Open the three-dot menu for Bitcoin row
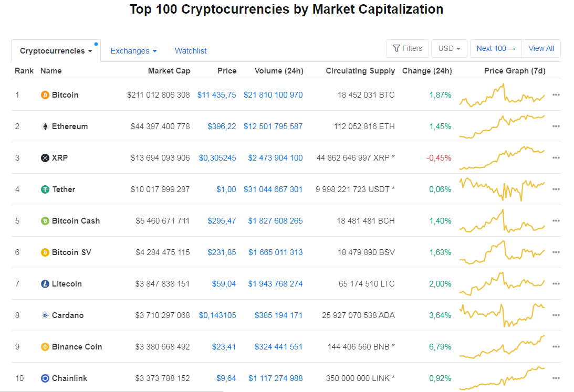The image size is (574, 392). tap(556, 95)
